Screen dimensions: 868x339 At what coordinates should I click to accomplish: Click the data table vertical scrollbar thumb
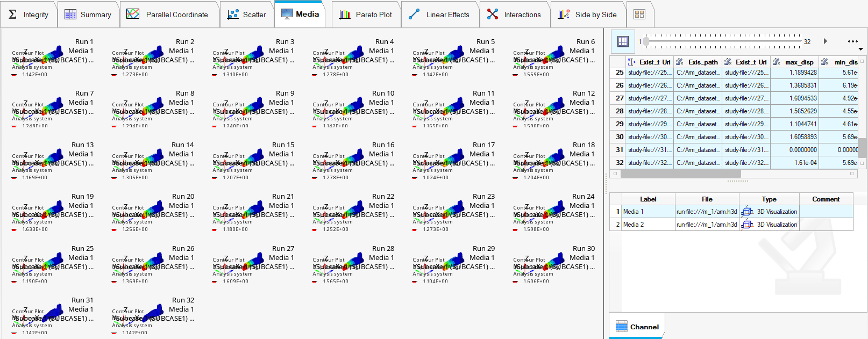(862, 147)
